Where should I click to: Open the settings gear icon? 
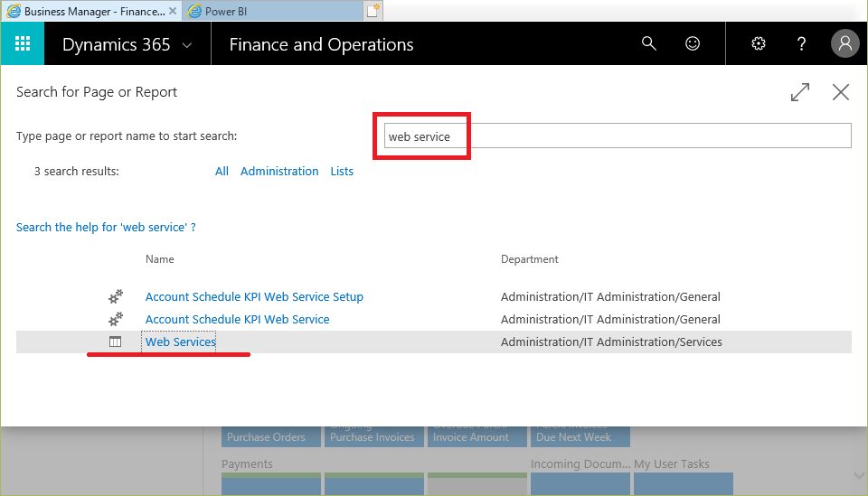pos(759,43)
